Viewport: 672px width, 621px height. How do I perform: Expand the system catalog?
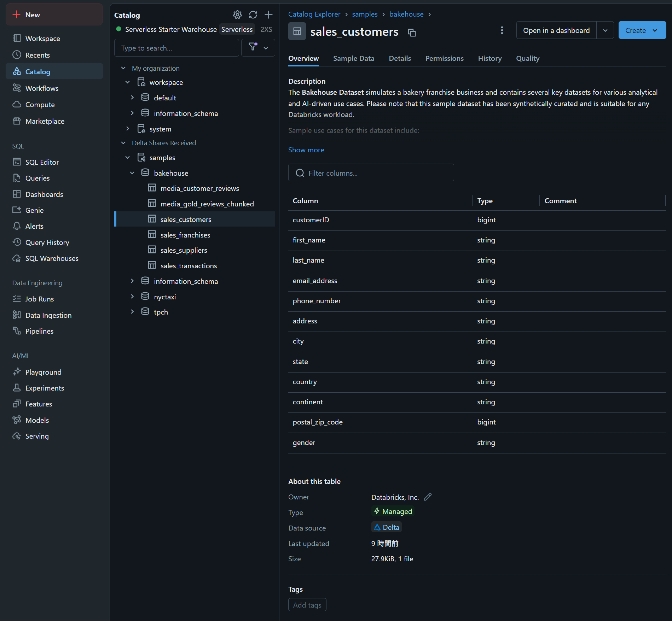point(128,129)
